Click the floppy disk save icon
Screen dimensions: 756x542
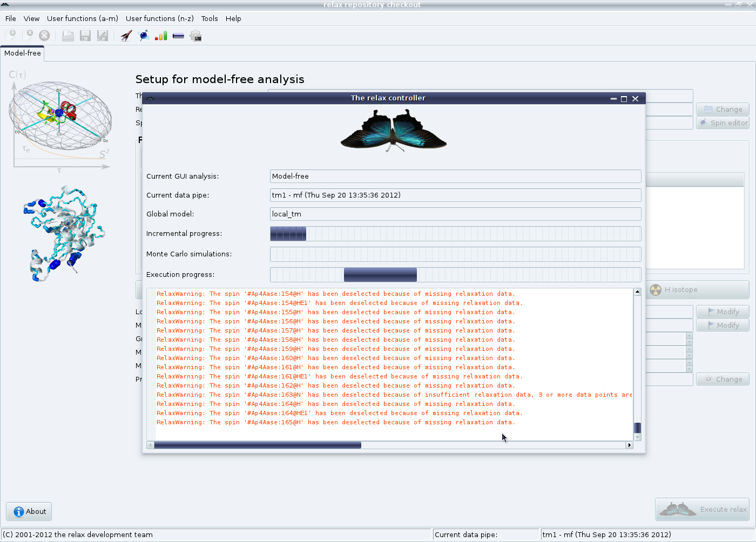tap(85, 36)
